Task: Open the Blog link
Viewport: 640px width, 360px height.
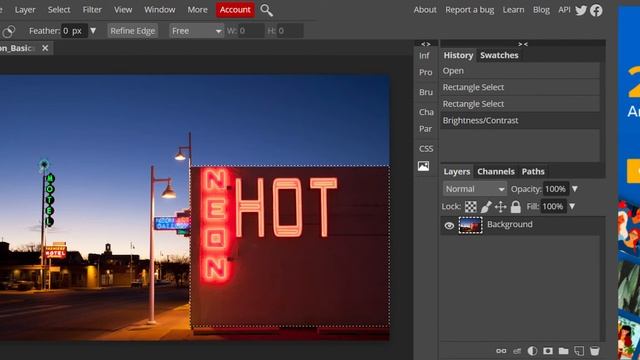Action: [541, 10]
